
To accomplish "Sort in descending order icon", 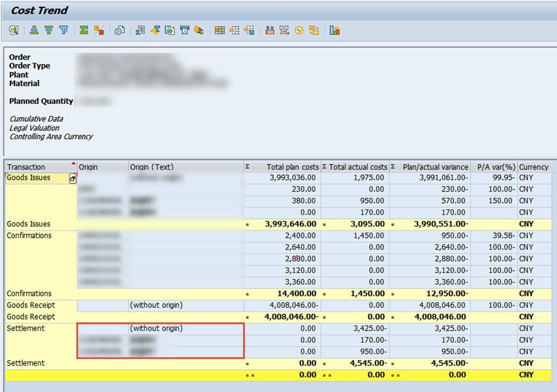I will 49,31.
